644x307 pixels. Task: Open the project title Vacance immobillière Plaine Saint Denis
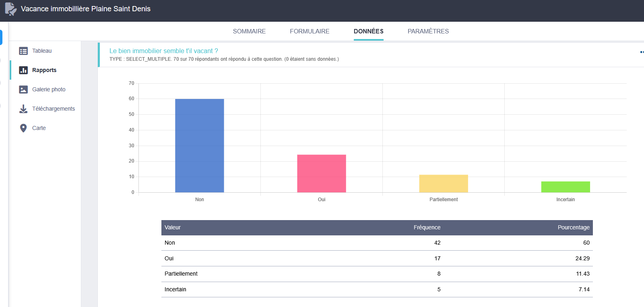tap(86, 9)
